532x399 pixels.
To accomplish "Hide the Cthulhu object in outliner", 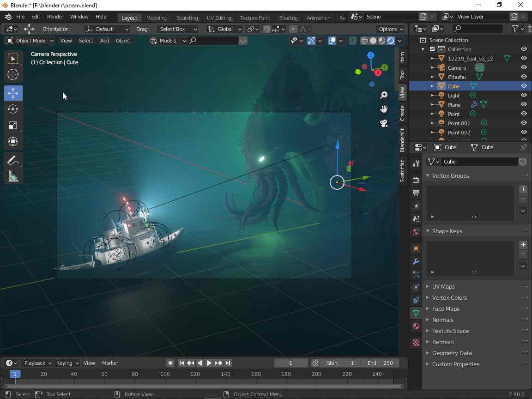I will pyautogui.click(x=524, y=77).
